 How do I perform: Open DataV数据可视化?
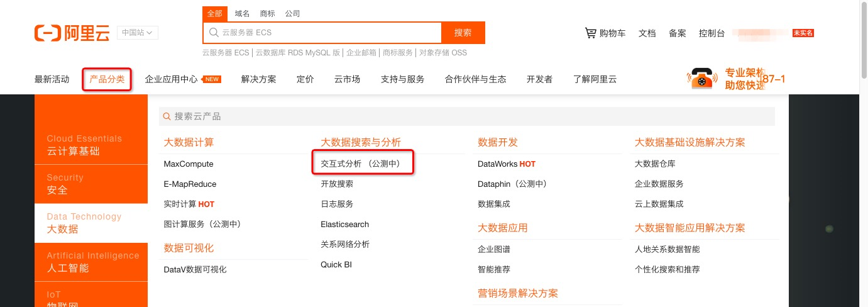[x=195, y=269]
